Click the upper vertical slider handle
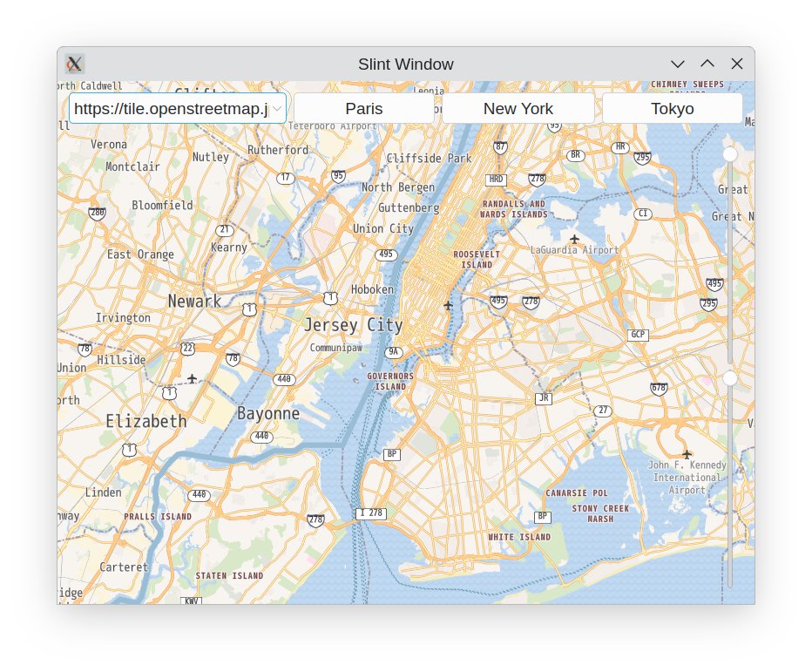Screen dimensions: 812x672 pos(729,154)
